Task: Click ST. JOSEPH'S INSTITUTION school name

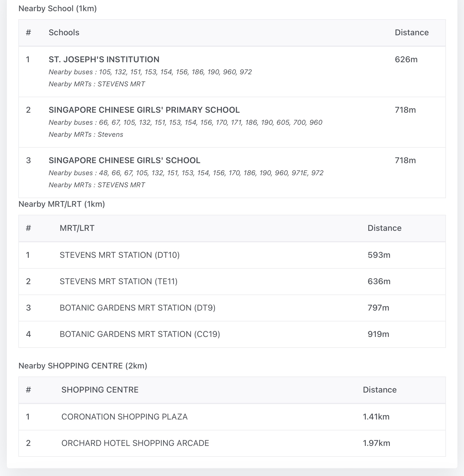Action: tap(104, 59)
